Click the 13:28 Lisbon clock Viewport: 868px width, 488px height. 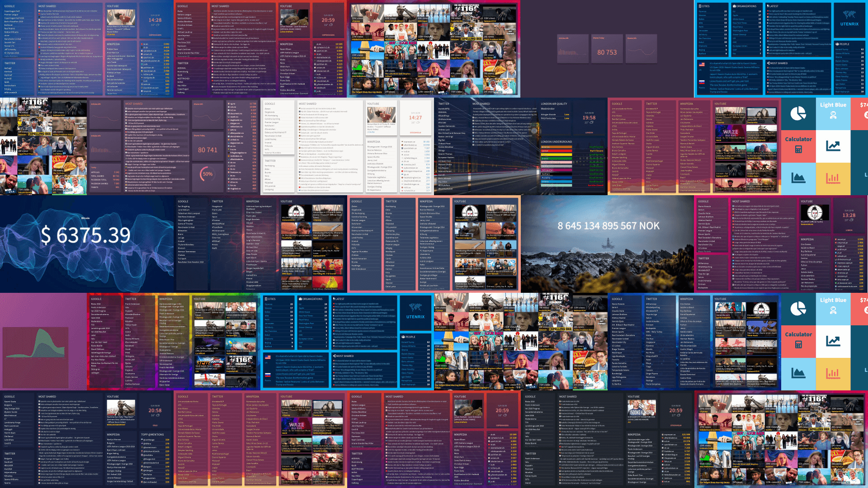pyautogui.click(x=849, y=215)
